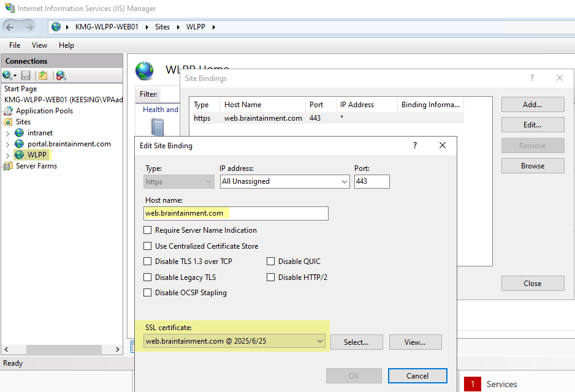
Task: Click the View... certificate button
Action: pos(415,342)
